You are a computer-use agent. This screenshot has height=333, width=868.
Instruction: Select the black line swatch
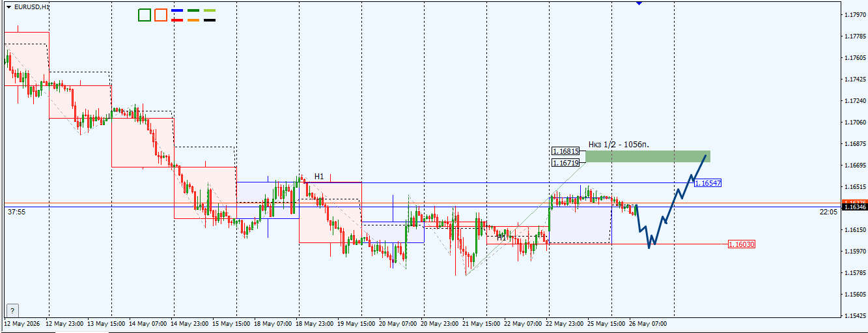tap(210, 20)
